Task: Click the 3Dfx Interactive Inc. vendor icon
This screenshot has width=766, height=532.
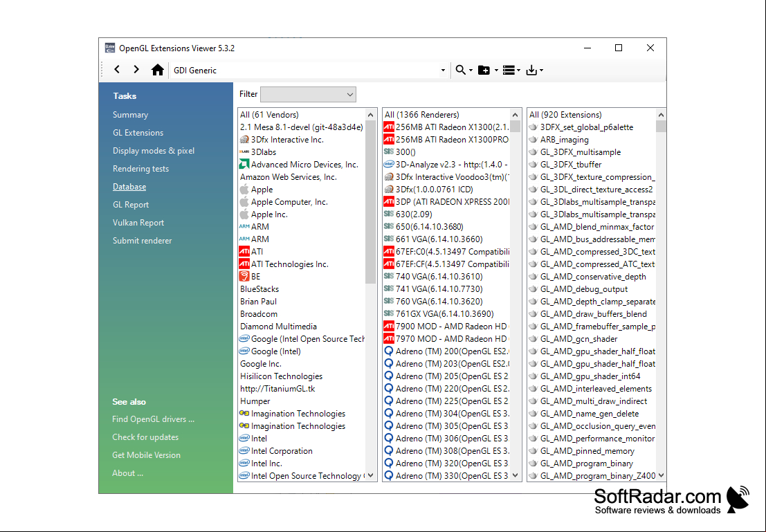Action: click(x=244, y=140)
